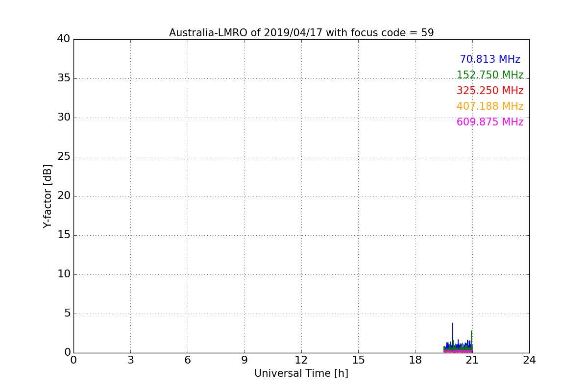Click the 3 tick label on time axis
588x392 pixels.
(x=130, y=360)
